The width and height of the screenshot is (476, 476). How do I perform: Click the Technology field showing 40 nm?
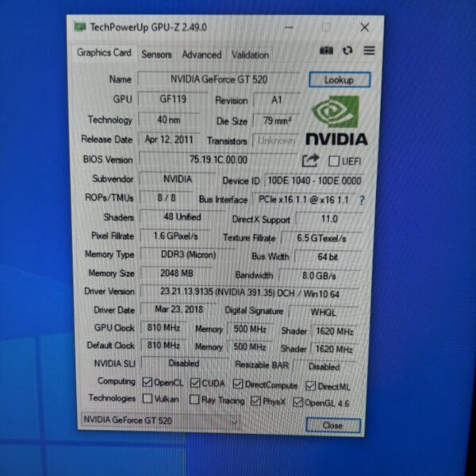point(169,120)
